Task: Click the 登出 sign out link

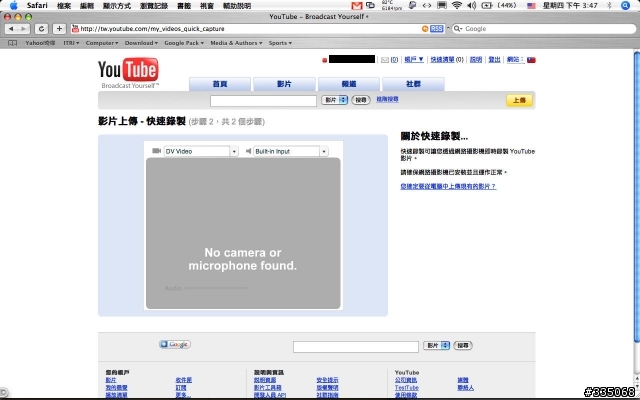Action: pyautogui.click(x=494, y=60)
